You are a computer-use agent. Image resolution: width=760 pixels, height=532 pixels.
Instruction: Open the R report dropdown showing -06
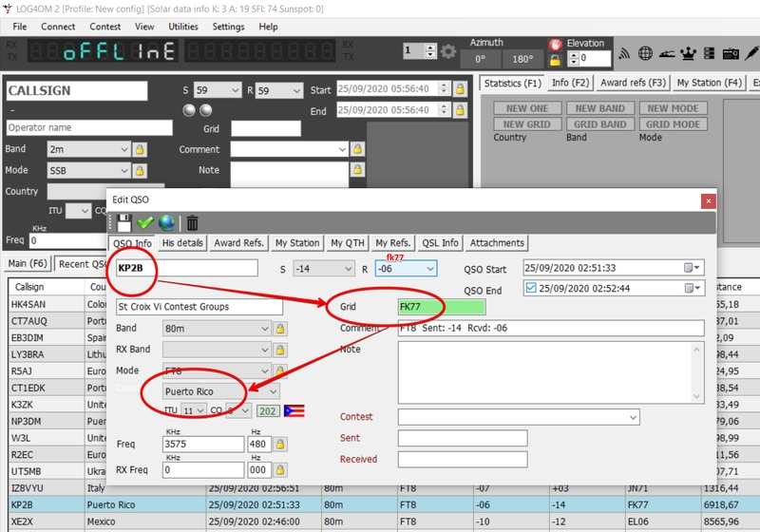click(430, 269)
